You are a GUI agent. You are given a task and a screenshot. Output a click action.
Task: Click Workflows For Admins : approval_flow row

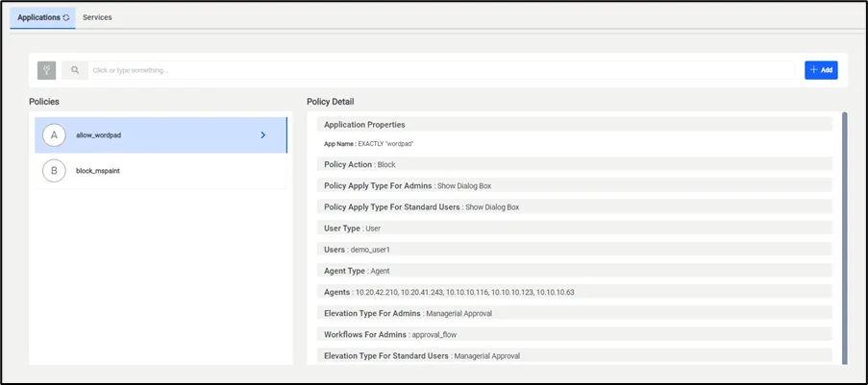click(575, 334)
